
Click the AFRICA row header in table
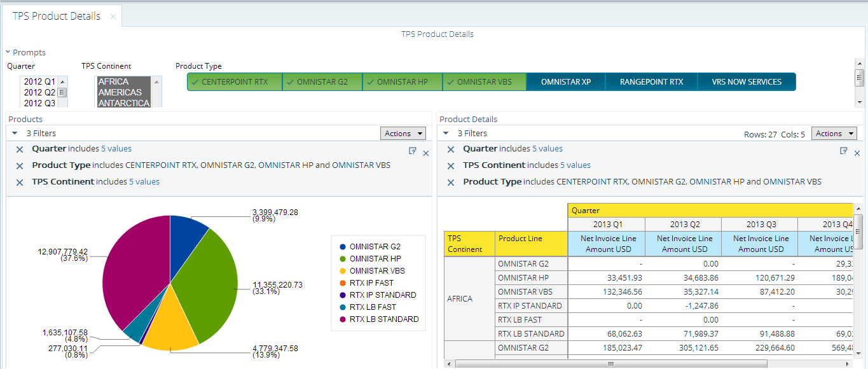click(x=469, y=298)
